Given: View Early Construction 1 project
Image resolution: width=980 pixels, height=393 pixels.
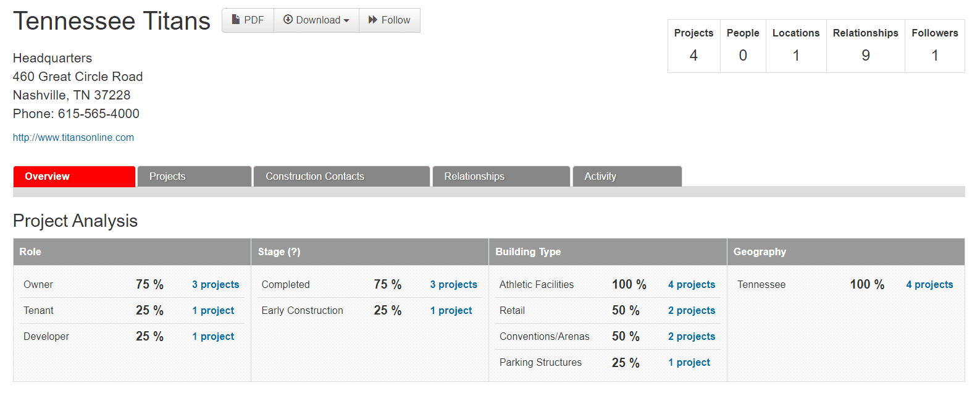Looking at the screenshot, I should [451, 310].
